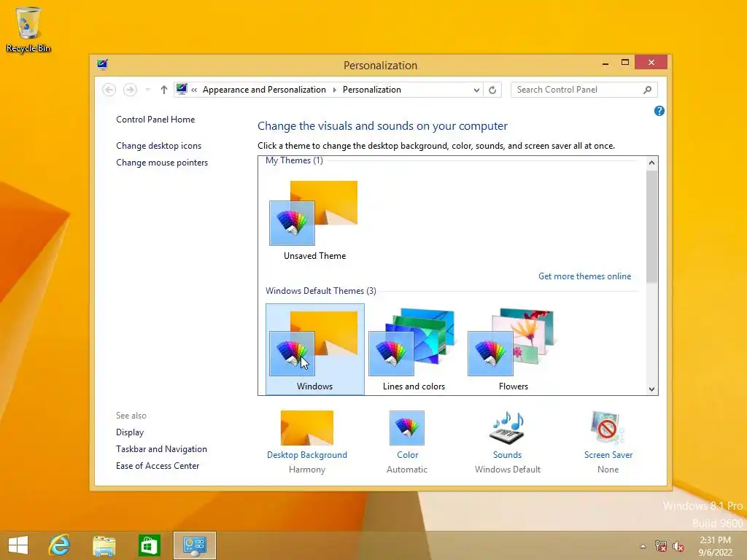747x560 pixels.
Task: Open the Color settings icon
Action: click(x=407, y=427)
